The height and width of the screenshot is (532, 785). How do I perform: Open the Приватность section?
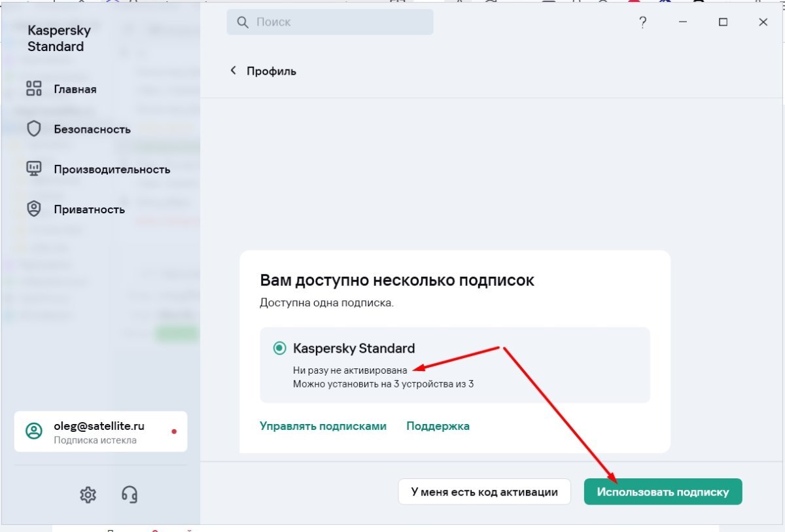[75, 209]
